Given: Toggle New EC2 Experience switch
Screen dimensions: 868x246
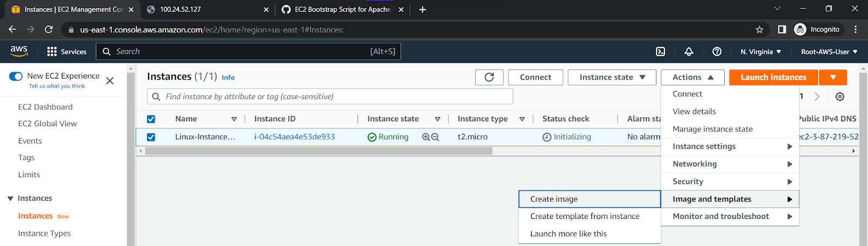Looking at the screenshot, I should point(16,76).
